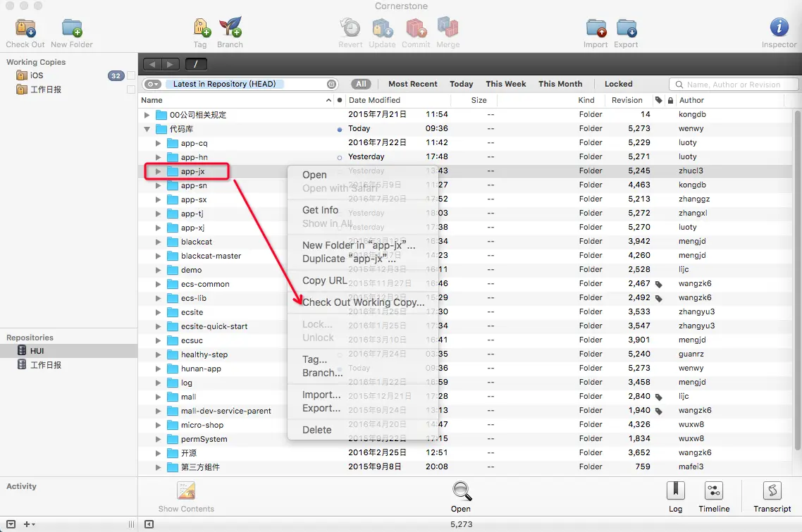Click the Show Contents icon
802x532 pixels.
point(186,491)
